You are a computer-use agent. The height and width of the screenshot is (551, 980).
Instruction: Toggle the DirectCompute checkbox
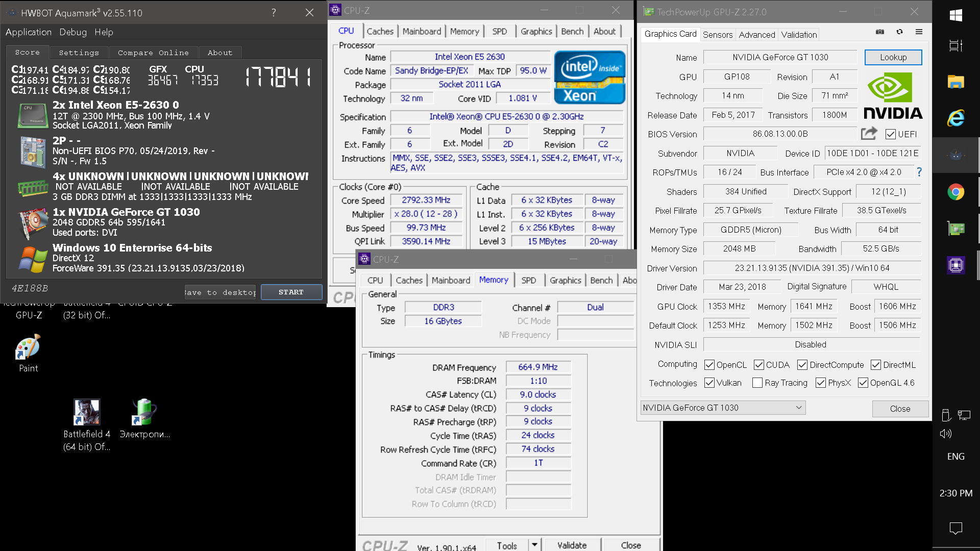[802, 365]
